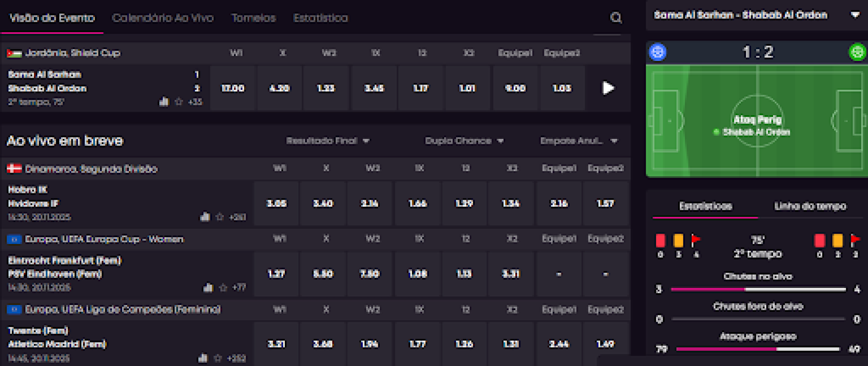Click the Chutes no alvo stat bar
Viewport: 868px width, 366px height.
coord(758,289)
